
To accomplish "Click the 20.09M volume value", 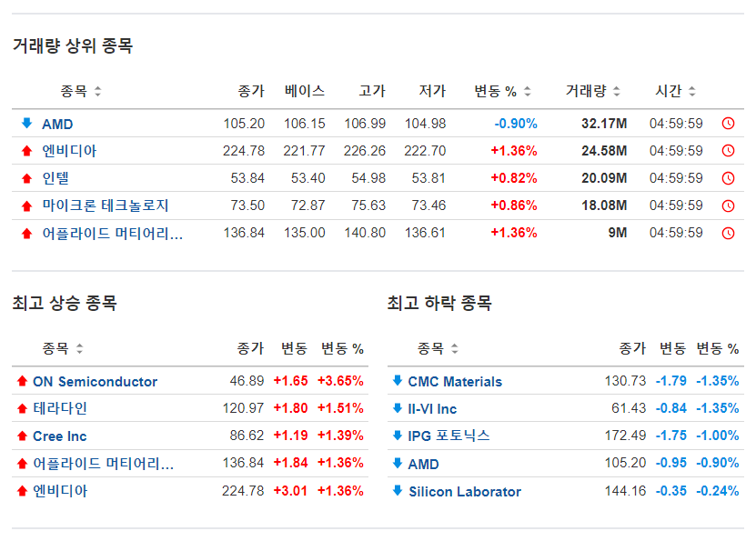I will click(604, 178).
